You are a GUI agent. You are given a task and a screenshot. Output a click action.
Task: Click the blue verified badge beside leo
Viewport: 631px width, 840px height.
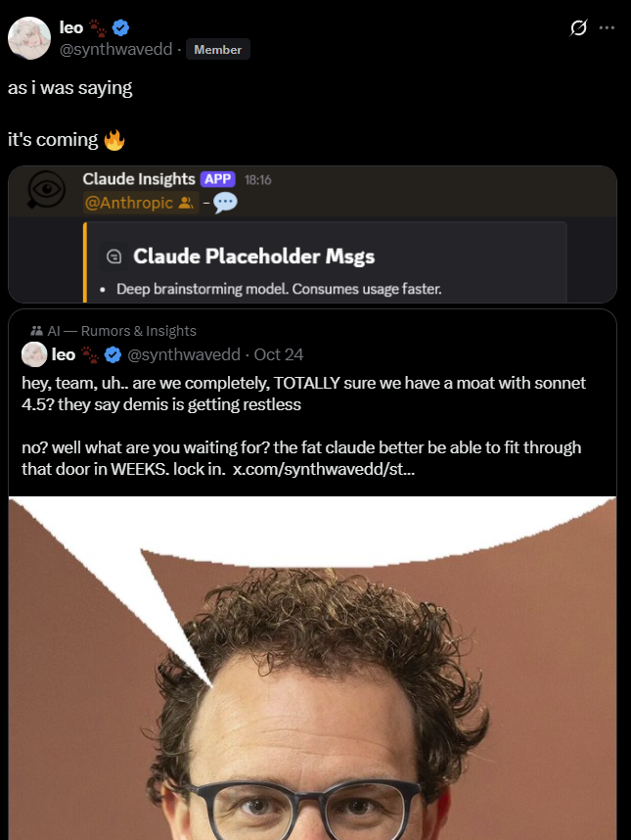click(x=121, y=27)
